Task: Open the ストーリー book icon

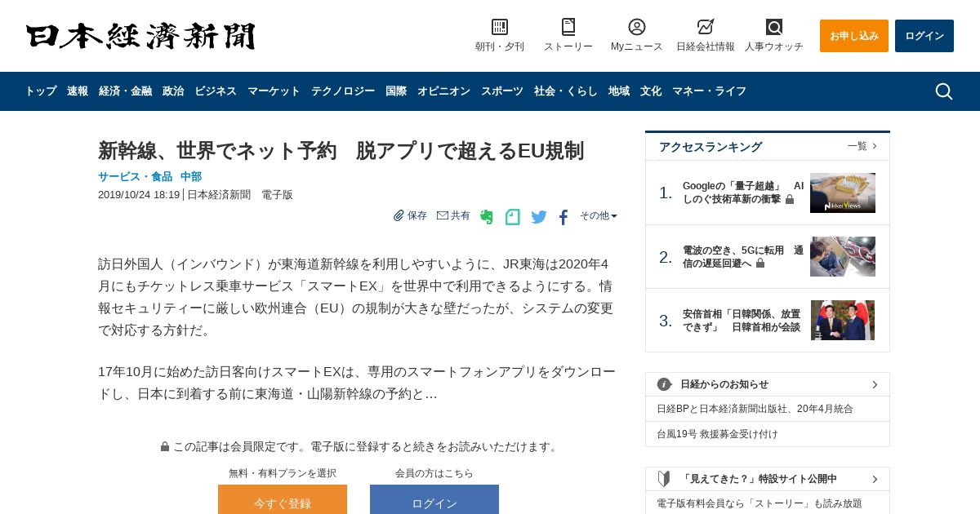Action: [x=568, y=27]
